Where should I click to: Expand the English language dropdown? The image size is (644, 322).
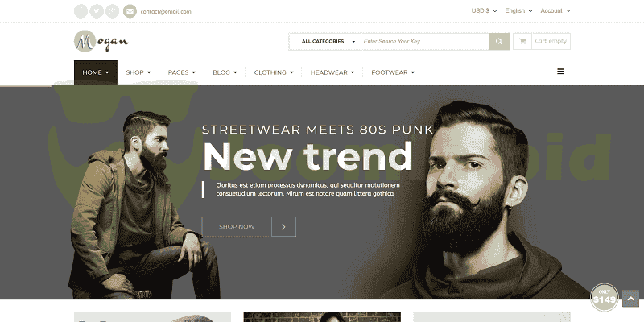tap(518, 11)
